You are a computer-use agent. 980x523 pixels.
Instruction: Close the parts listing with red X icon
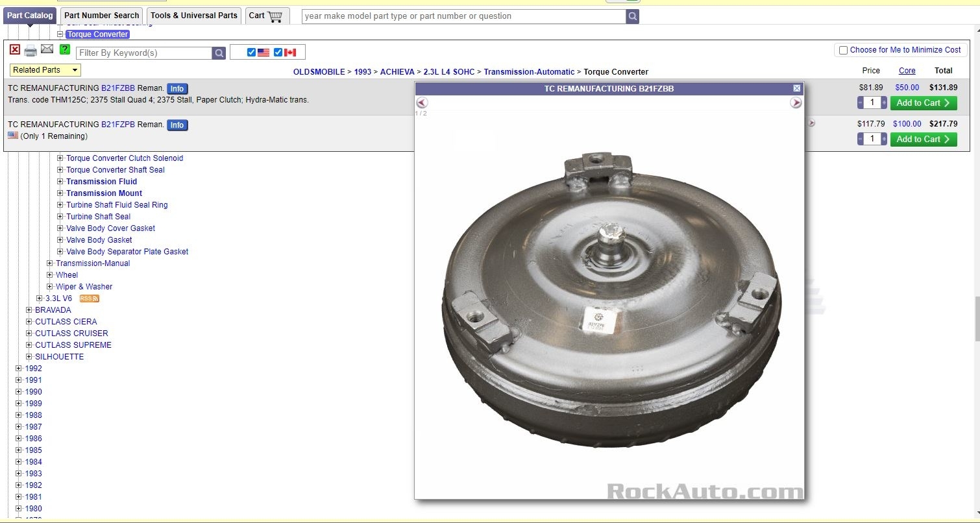point(15,49)
